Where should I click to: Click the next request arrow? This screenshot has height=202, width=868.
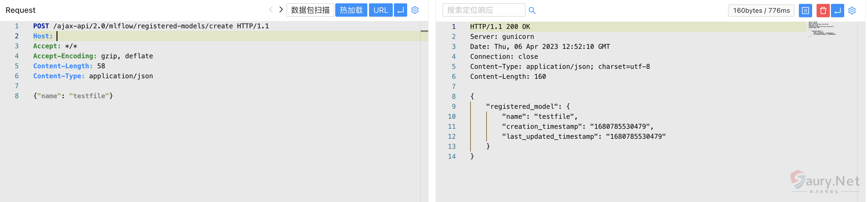point(281,10)
